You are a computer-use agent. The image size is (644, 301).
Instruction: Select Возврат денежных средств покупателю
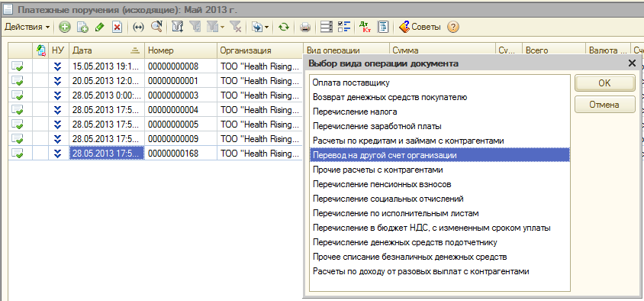pos(440,98)
